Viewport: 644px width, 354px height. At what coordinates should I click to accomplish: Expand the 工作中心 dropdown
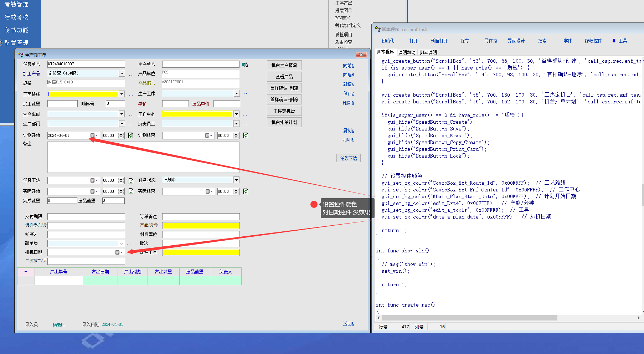[236, 114]
